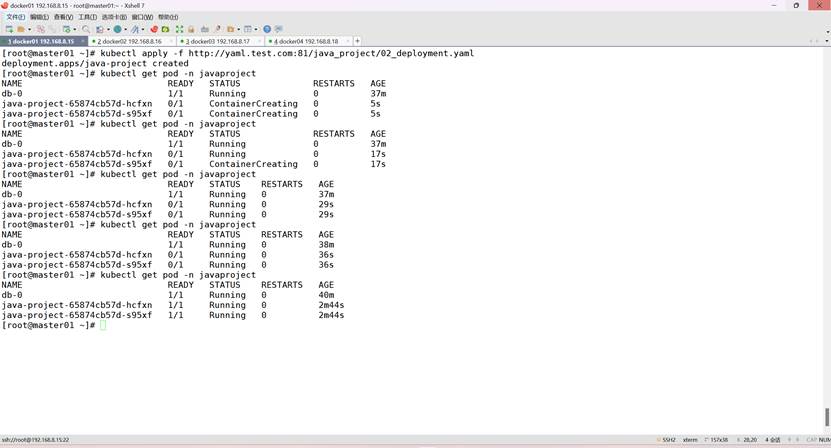Launch Xftp with the red swirl icon
The height and width of the screenshot is (448, 831).
154,29
